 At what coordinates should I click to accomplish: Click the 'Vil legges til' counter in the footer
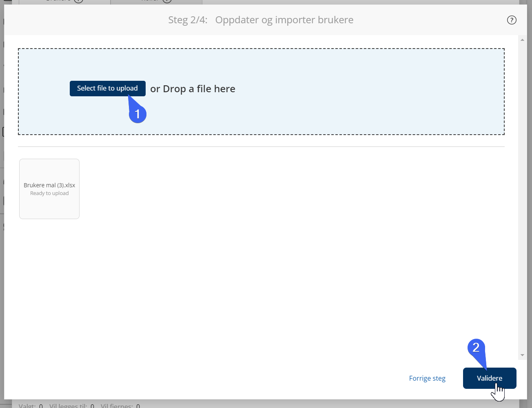(x=71, y=406)
